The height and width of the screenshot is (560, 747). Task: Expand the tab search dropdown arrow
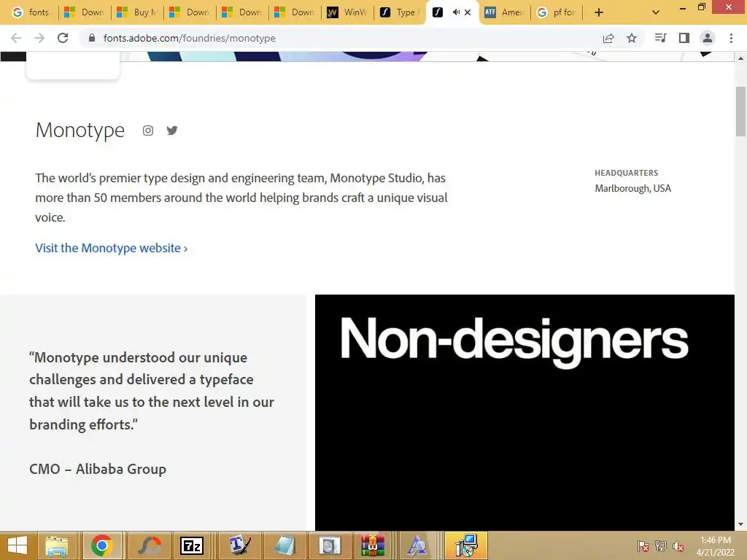pyautogui.click(x=656, y=12)
